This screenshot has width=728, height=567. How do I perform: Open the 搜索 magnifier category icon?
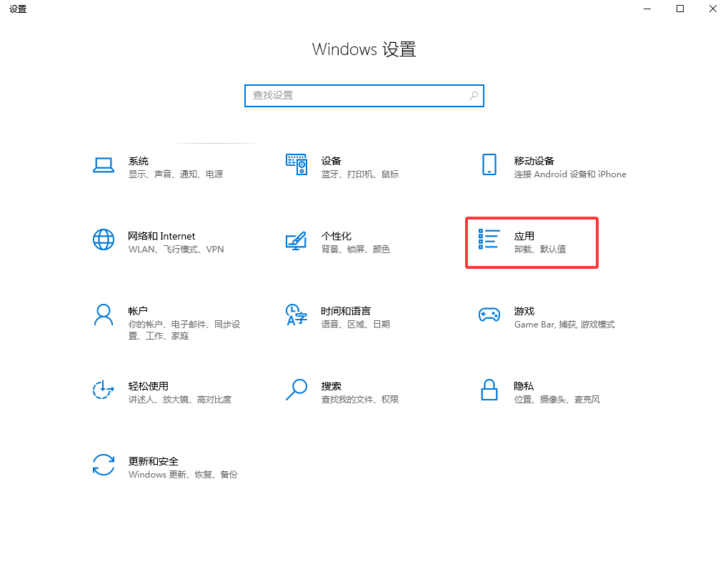click(x=296, y=390)
